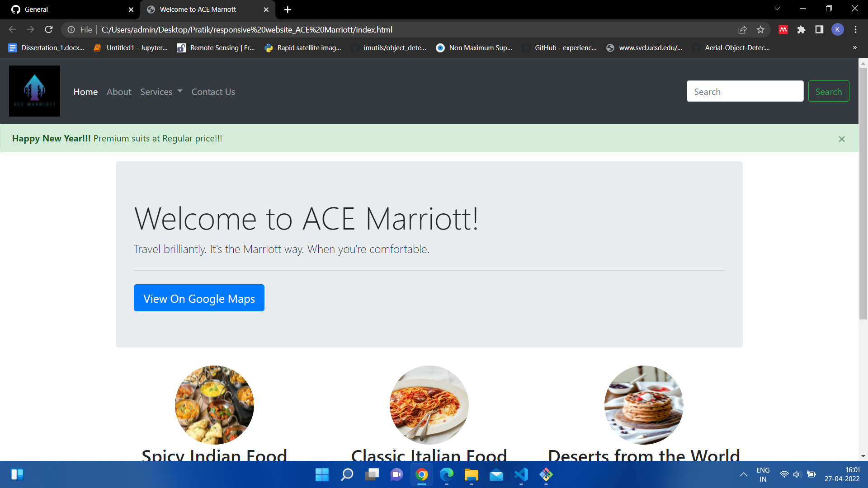Open Windows search from the taskbar
Viewport: 868px width, 488px height.
point(347,475)
